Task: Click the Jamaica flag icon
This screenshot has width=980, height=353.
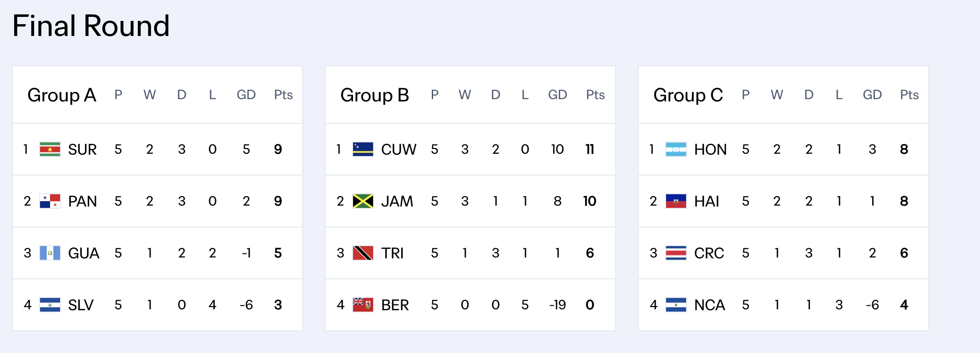Action: [363, 201]
